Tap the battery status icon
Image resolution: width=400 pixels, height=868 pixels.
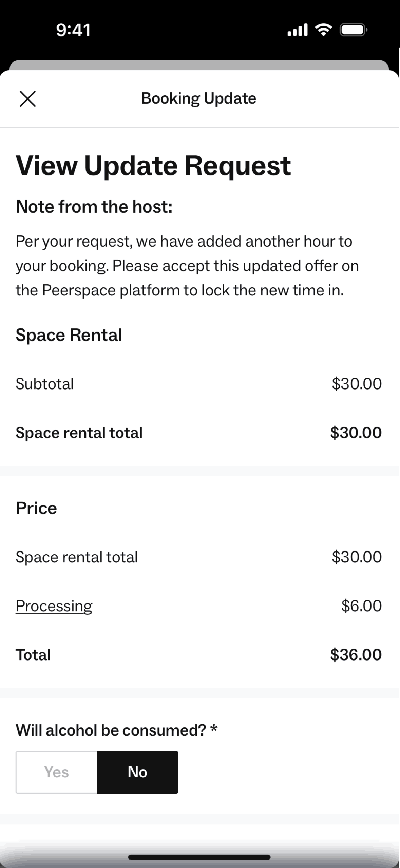tap(353, 30)
